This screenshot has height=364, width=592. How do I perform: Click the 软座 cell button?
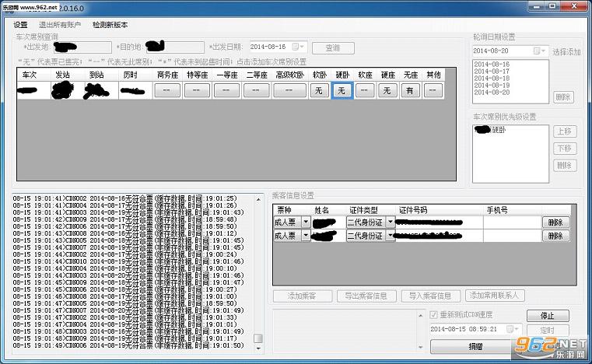364,91
